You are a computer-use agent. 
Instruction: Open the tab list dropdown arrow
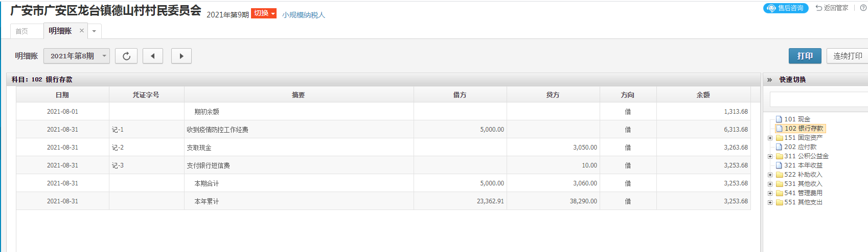(x=94, y=31)
